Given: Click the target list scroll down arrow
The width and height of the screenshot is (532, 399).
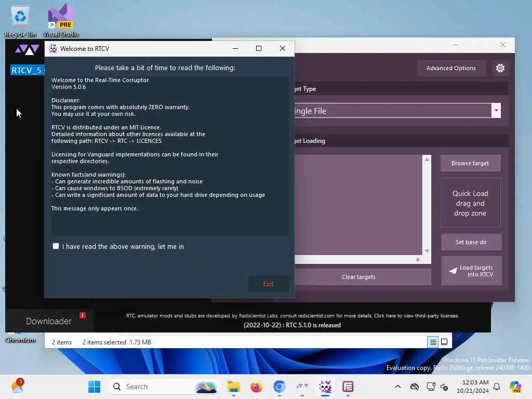Looking at the screenshot, I should click(x=427, y=251).
